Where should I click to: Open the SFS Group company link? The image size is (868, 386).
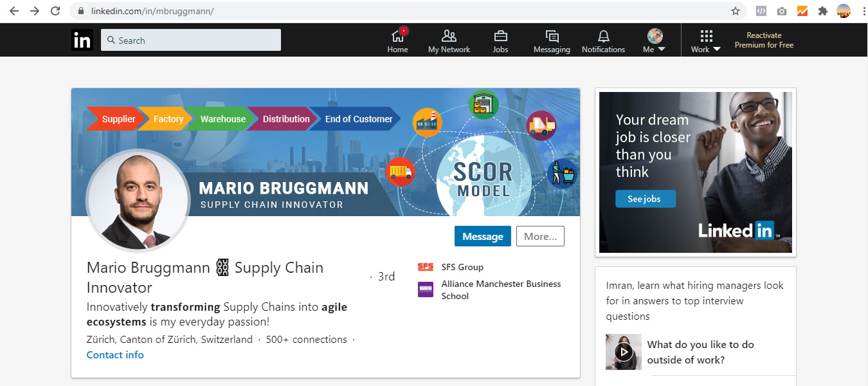coord(462,267)
